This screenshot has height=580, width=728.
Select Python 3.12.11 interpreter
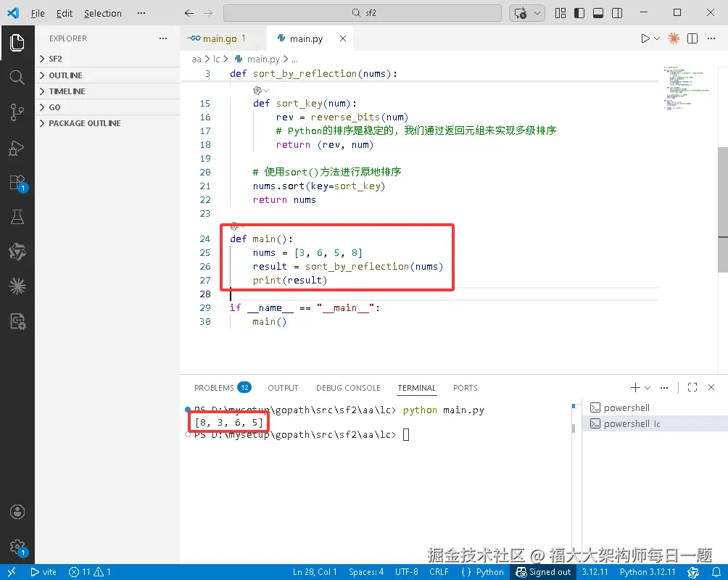[648, 572]
